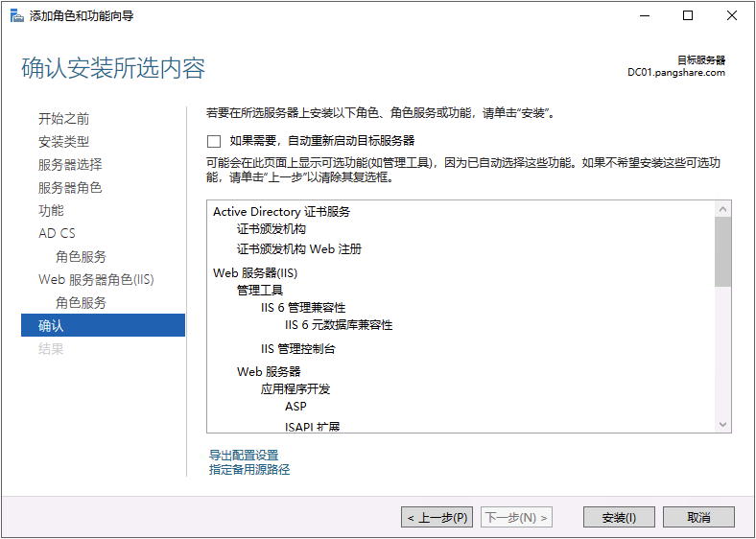Go to 服务器选择 step
The image size is (756, 539).
pyautogui.click(x=70, y=165)
